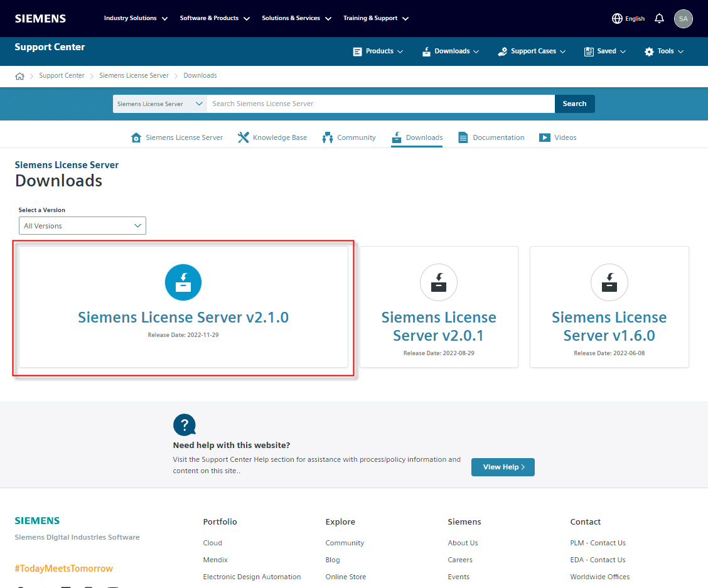Click the help question mark icon
Screen dimensions: 708x588
coord(184,425)
